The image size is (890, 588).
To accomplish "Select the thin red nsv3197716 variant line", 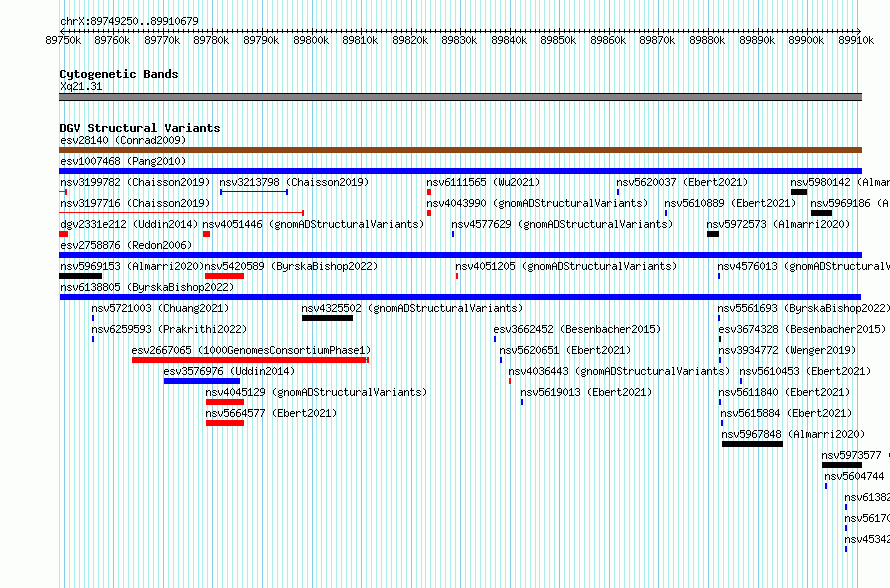I will 182,213.
